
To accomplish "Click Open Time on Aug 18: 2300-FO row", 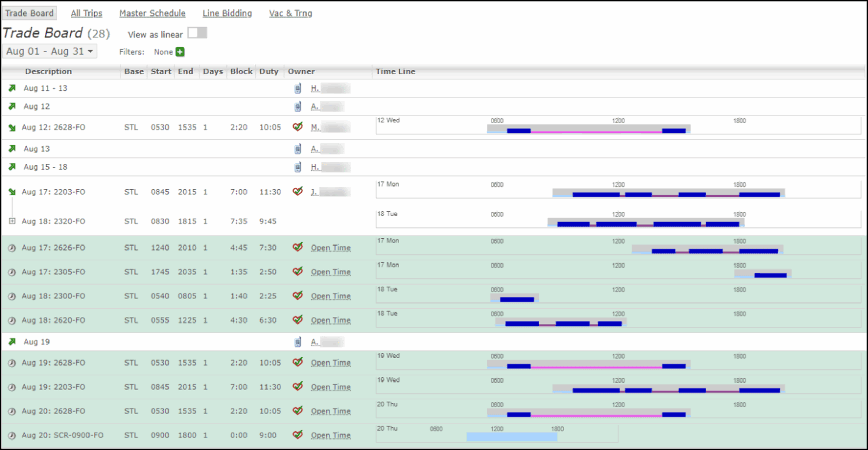I will pyautogui.click(x=331, y=296).
